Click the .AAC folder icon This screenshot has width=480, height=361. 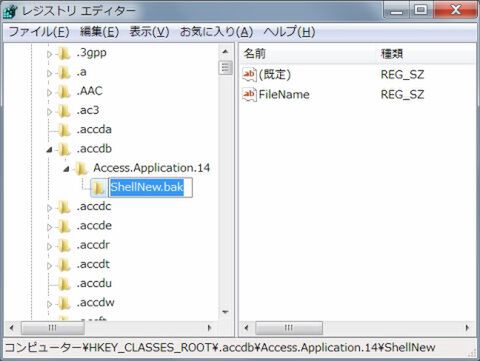(64, 92)
